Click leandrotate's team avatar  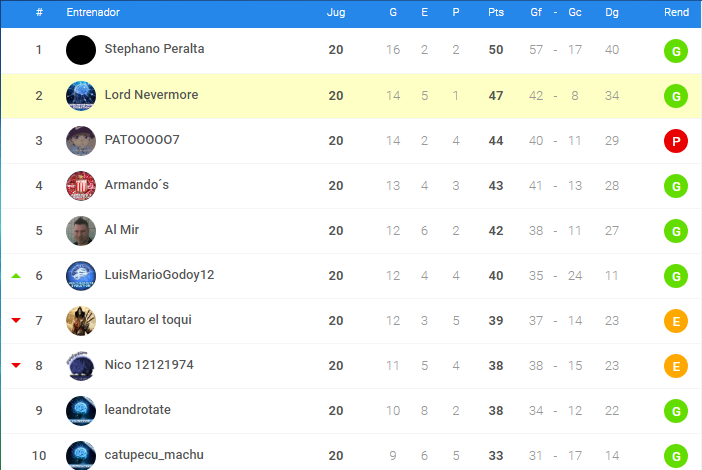pos(81,411)
